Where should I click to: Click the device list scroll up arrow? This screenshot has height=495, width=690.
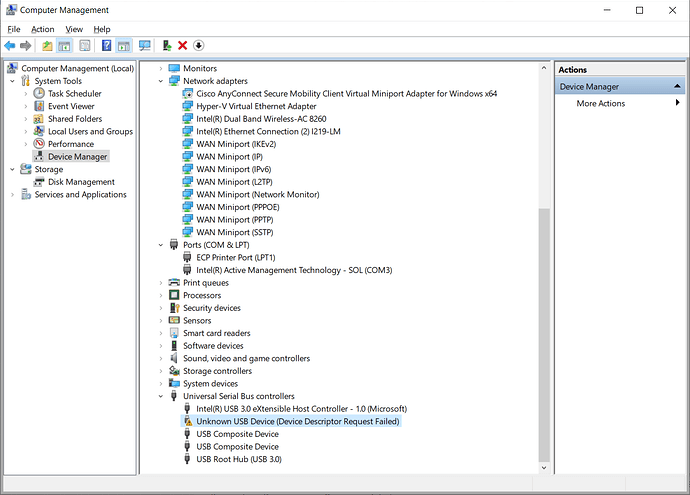pyautogui.click(x=544, y=68)
